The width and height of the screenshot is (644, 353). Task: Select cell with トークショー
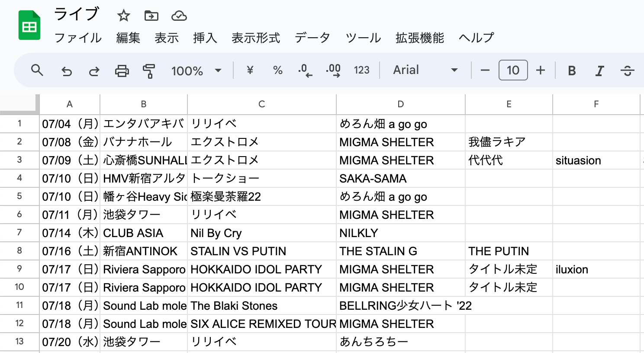[262, 179]
